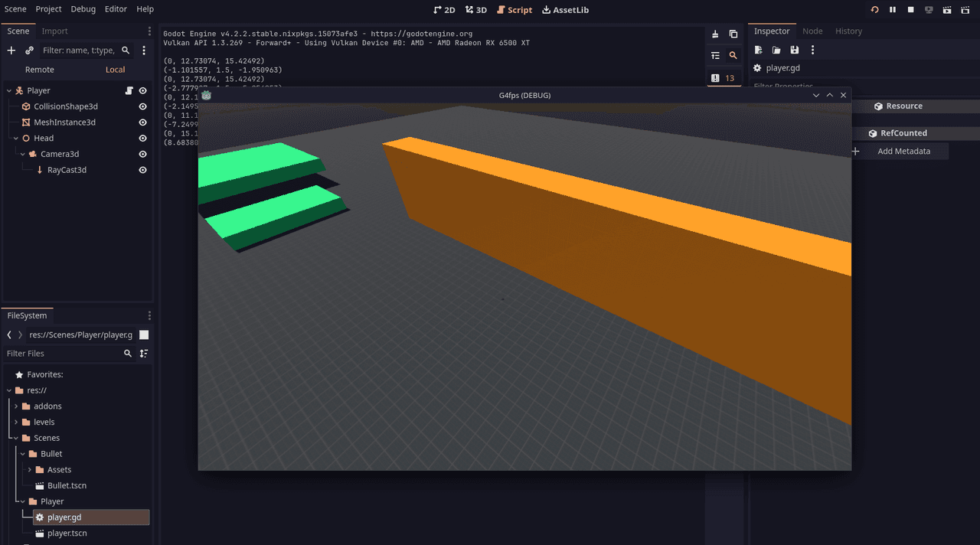
Task: Click the Filter Files input field
Action: pyautogui.click(x=61, y=354)
